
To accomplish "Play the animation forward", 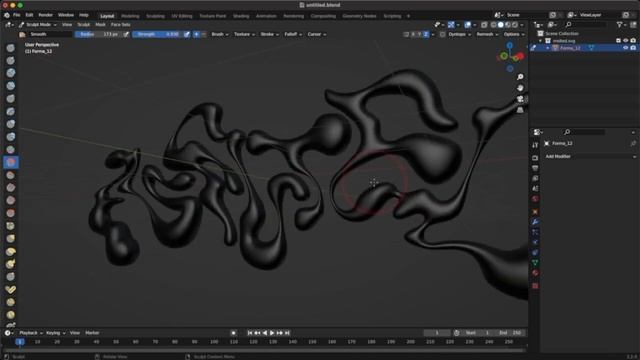I will 272,333.
